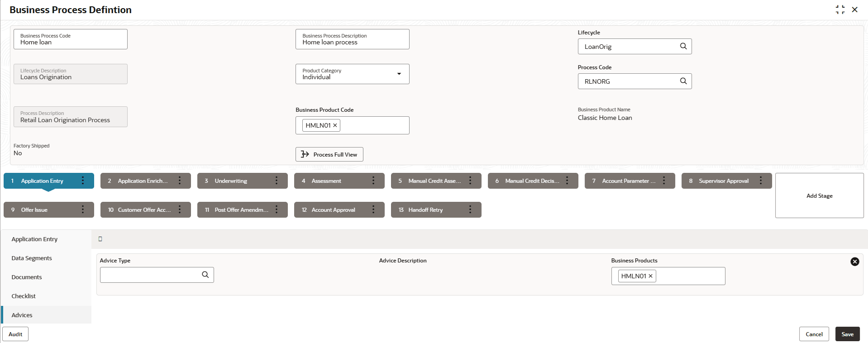Image resolution: width=868 pixels, height=343 pixels.
Task: Switch to the Data Segments tab
Action: tap(32, 258)
